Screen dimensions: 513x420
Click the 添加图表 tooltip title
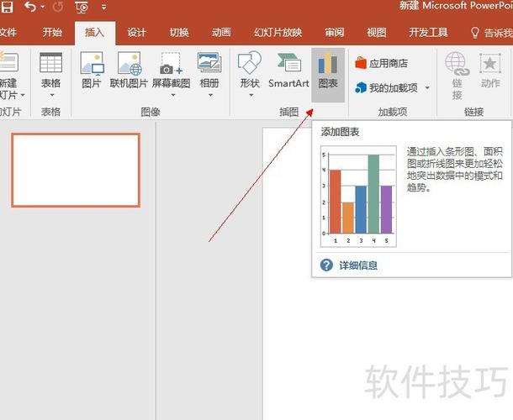click(x=340, y=132)
